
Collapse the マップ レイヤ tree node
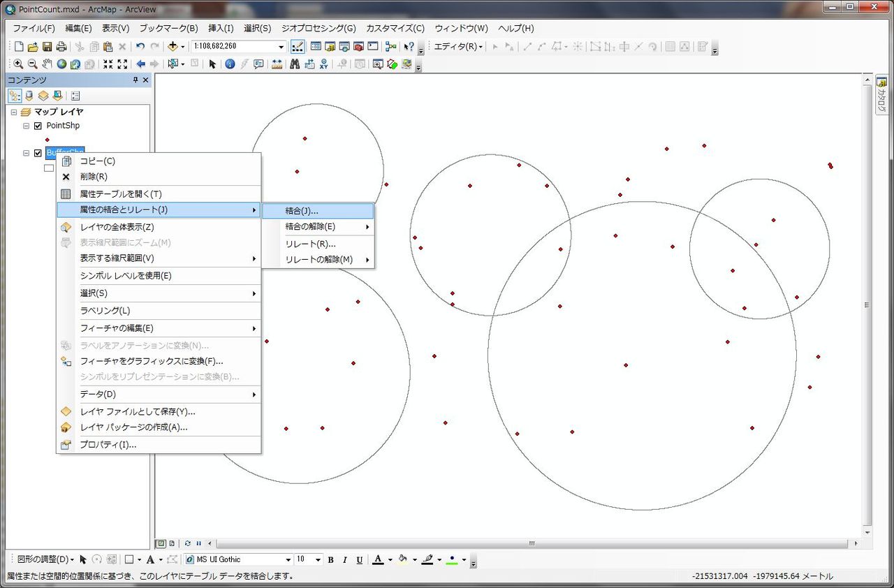tap(14, 112)
